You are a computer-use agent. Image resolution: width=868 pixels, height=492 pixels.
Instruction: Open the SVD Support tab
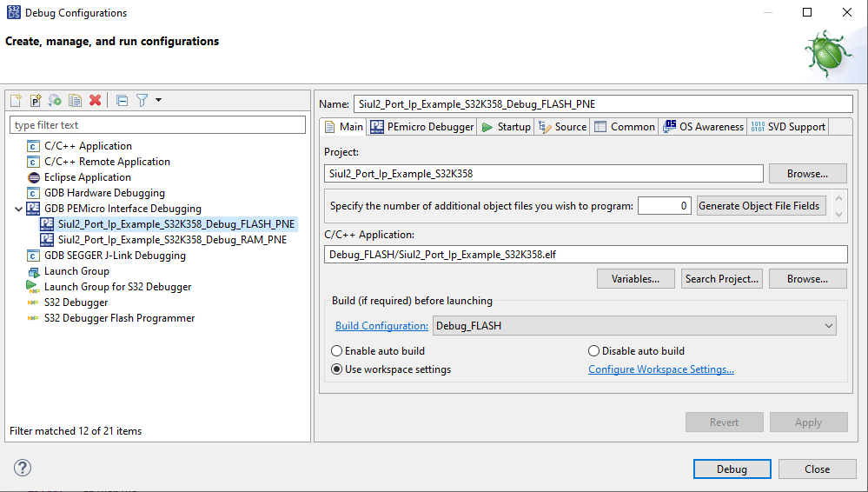[787, 127]
